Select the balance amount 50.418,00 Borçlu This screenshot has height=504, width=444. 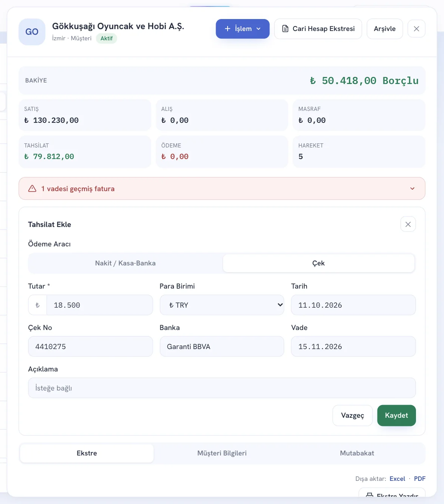(364, 81)
